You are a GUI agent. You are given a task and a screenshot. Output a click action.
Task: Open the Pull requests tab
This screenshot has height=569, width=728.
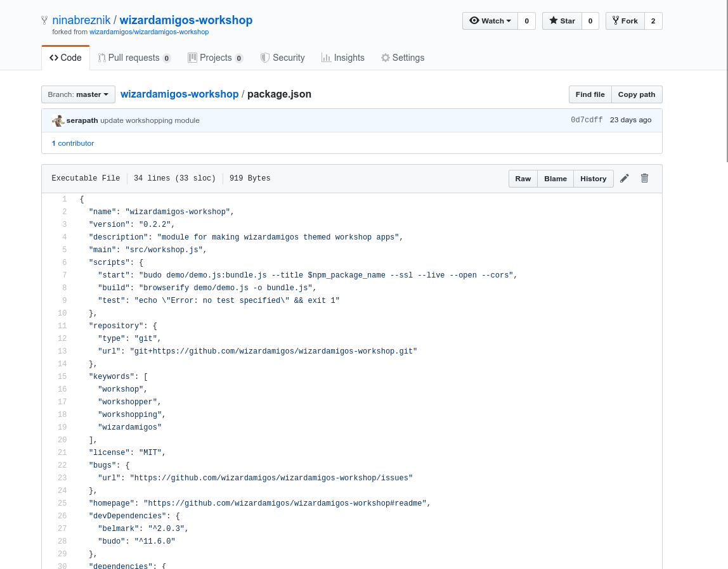[134, 58]
